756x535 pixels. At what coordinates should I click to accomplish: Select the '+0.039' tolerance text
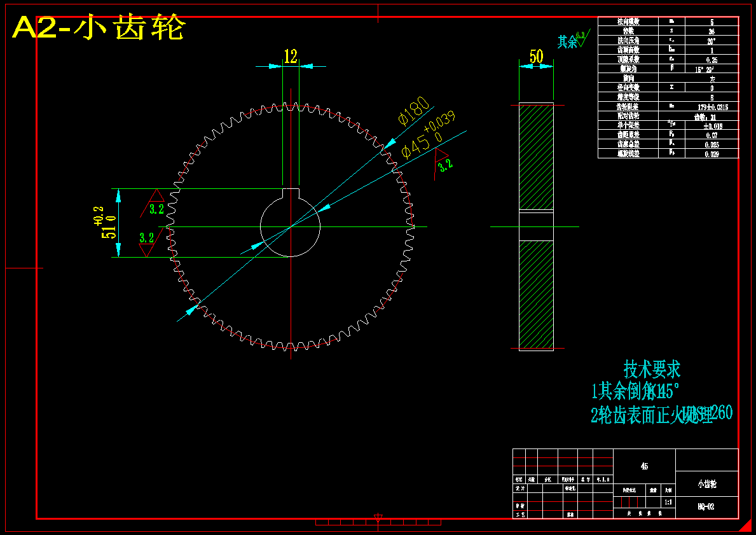439,122
